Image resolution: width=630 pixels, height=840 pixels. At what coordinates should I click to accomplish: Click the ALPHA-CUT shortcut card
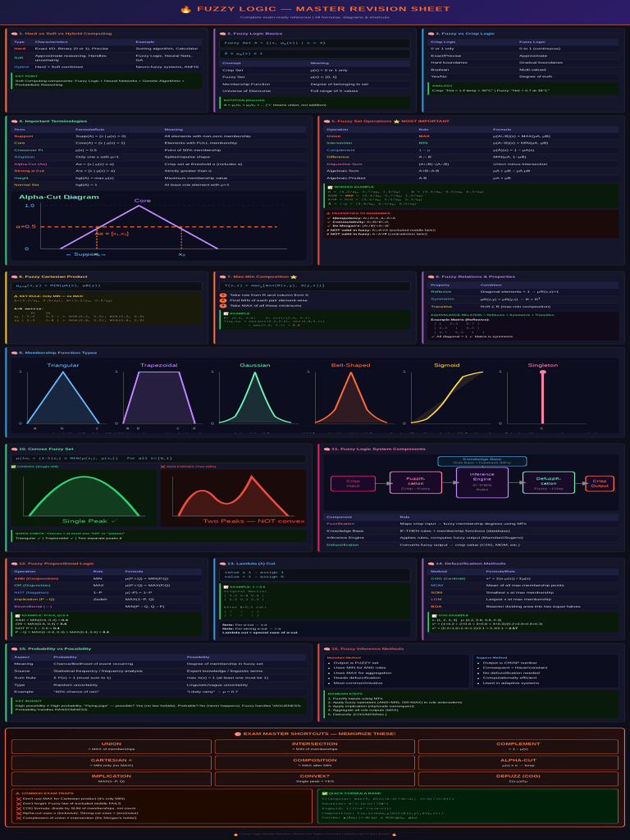tap(518, 762)
